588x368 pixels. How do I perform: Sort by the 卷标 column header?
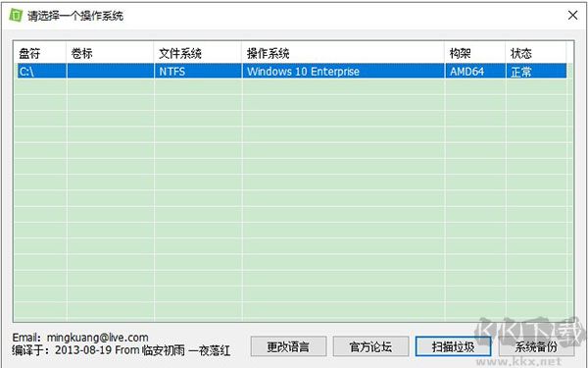click(x=110, y=53)
